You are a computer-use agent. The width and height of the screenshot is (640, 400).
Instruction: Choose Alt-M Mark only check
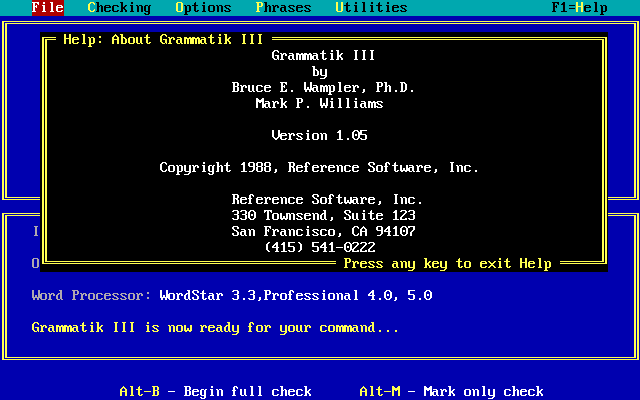451,391
